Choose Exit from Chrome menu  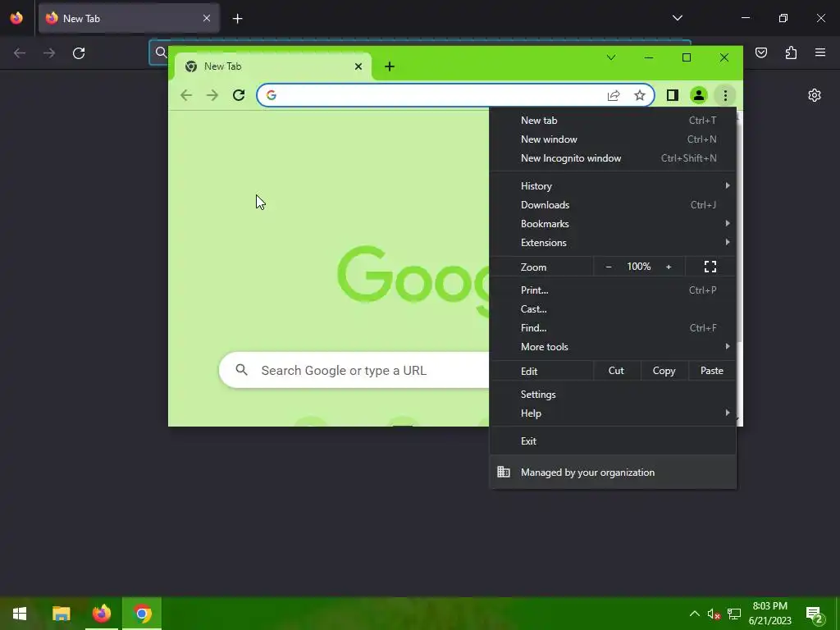click(x=613, y=441)
